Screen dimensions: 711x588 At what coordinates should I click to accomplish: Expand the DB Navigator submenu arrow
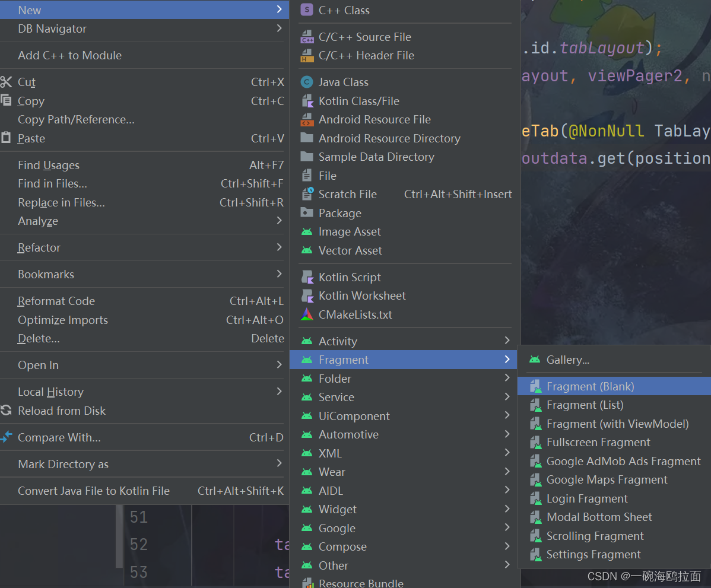click(x=280, y=28)
